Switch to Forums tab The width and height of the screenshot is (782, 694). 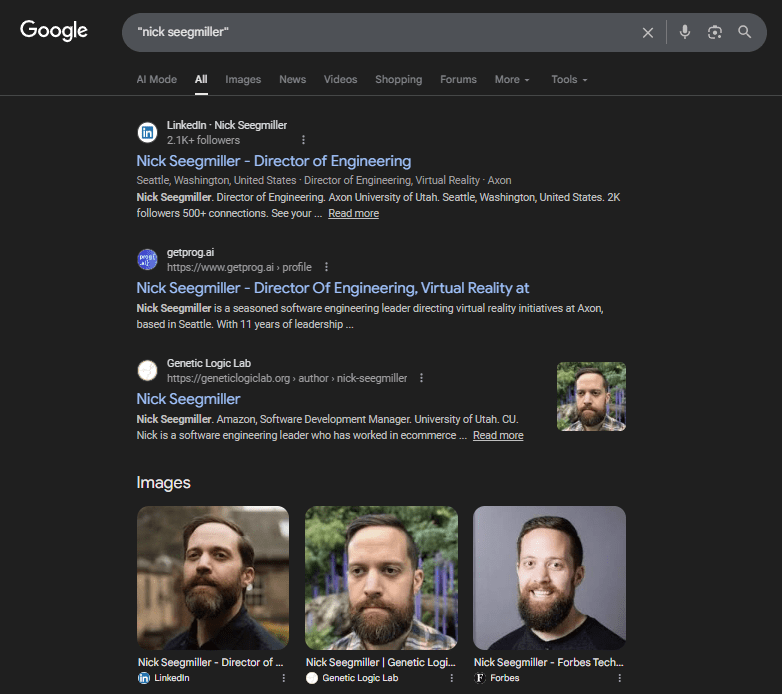coord(458,79)
